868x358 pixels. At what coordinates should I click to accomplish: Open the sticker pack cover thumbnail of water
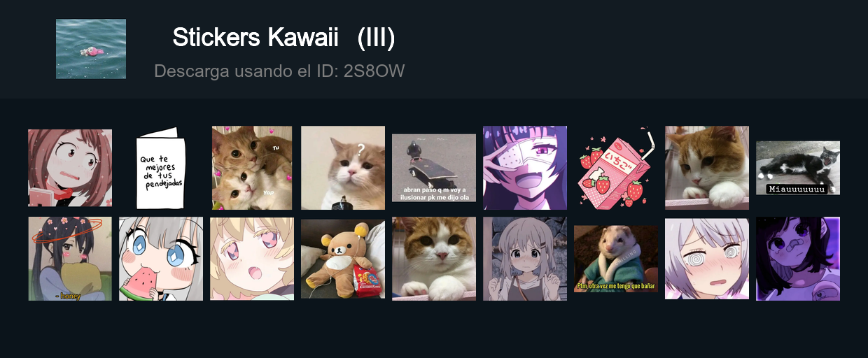[91, 49]
